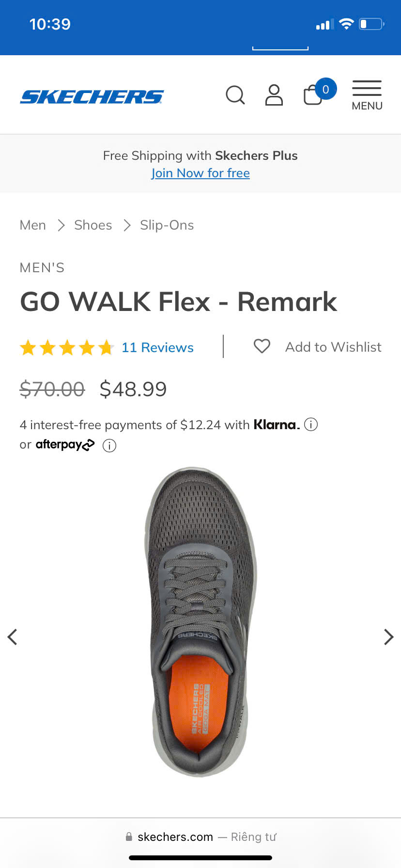Click Join Now for free link
Screen dimensions: 401x868
click(x=200, y=173)
